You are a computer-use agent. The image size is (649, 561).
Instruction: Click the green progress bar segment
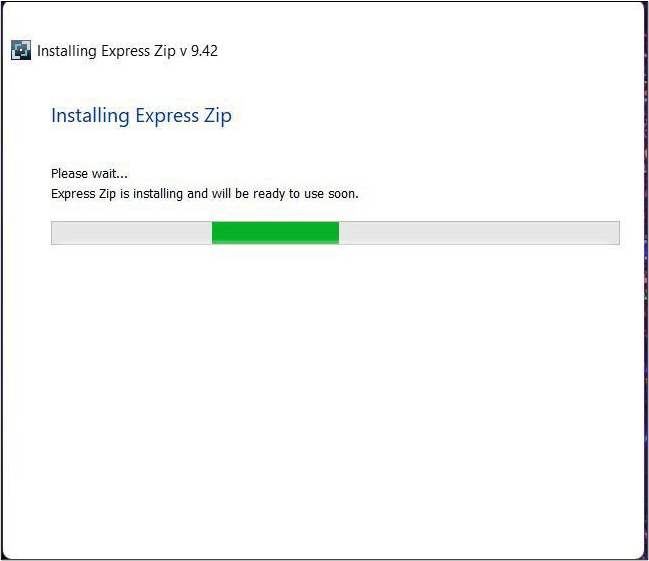(x=275, y=233)
